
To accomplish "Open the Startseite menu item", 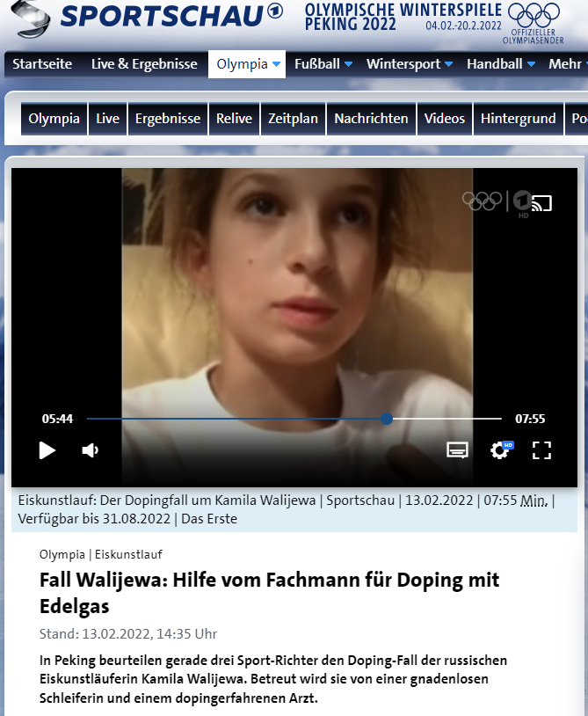I will click(x=42, y=64).
